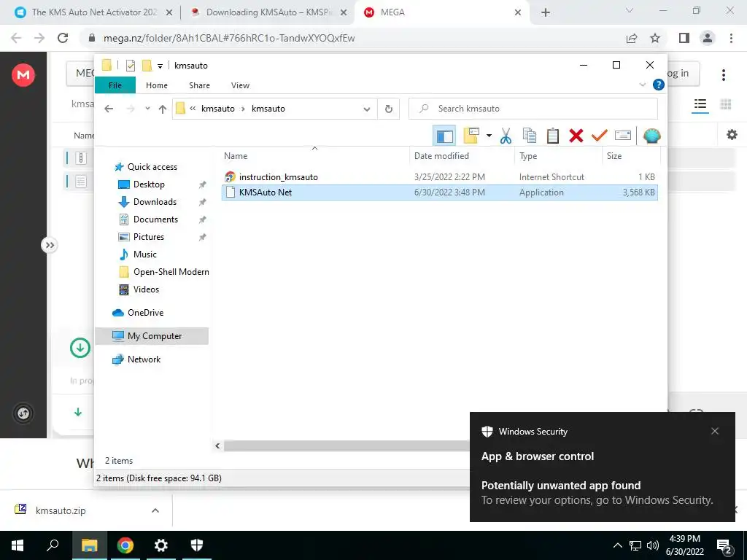Switch to Downloading KMSAuto browser tab

coord(268,12)
